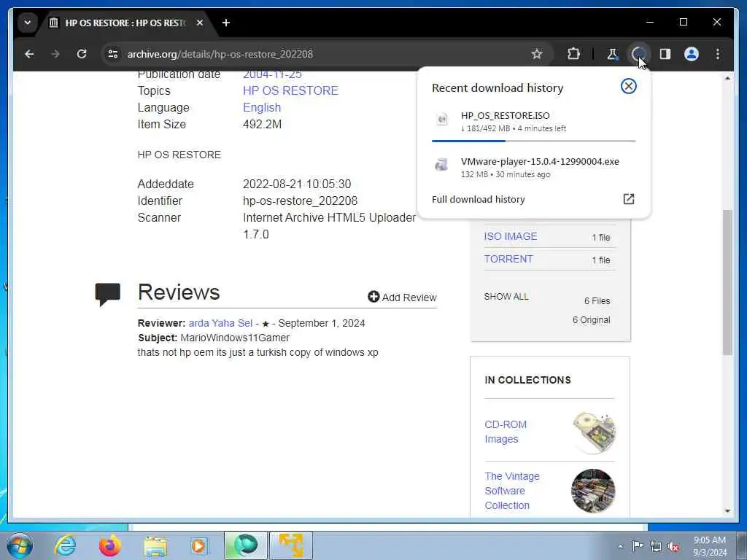Click the ISO download progress bar
Image resolution: width=747 pixels, height=560 pixels.
(x=533, y=141)
